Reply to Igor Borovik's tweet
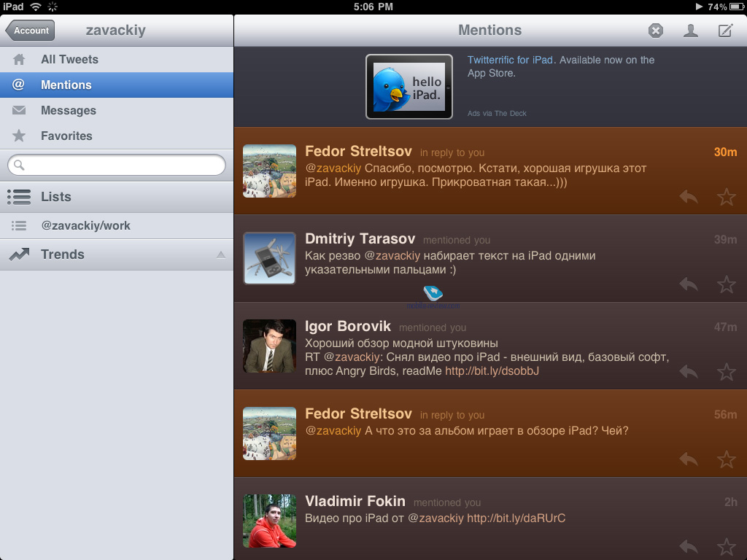 [689, 372]
